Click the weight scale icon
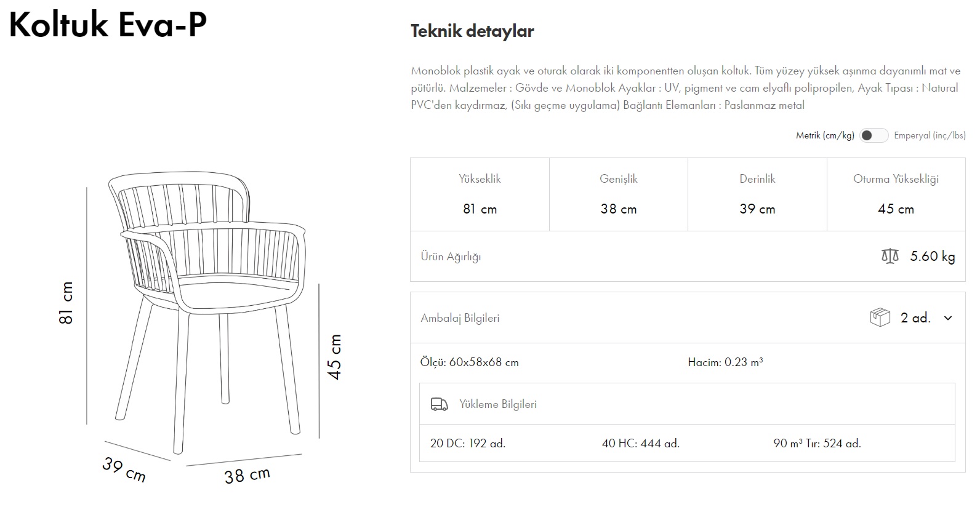This screenshot has height=507, width=980. point(890,256)
